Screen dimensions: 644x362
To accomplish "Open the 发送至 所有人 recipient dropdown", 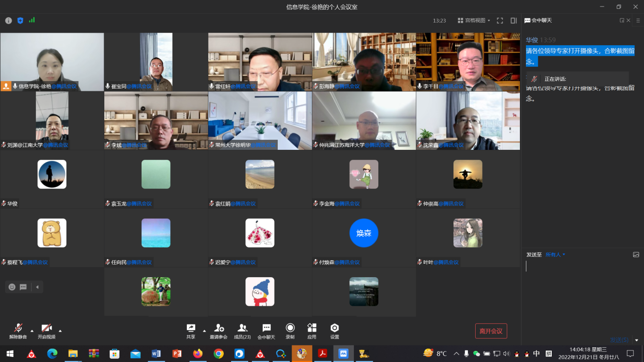I will click(555, 255).
